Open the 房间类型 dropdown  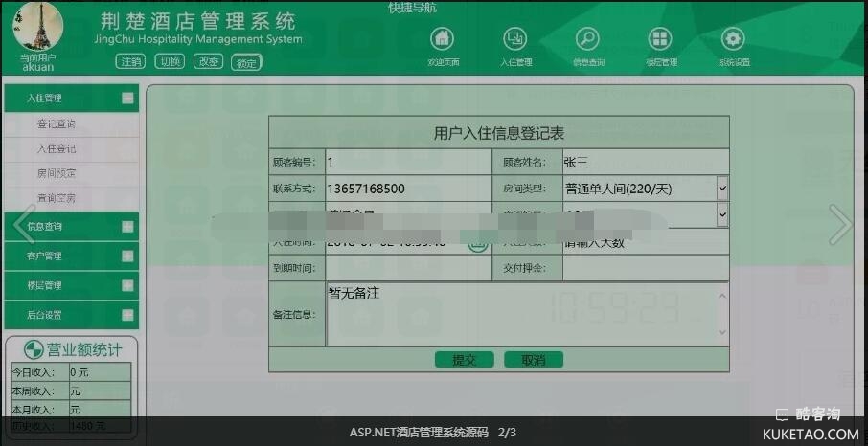pyautogui.click(x=722, y=189)
